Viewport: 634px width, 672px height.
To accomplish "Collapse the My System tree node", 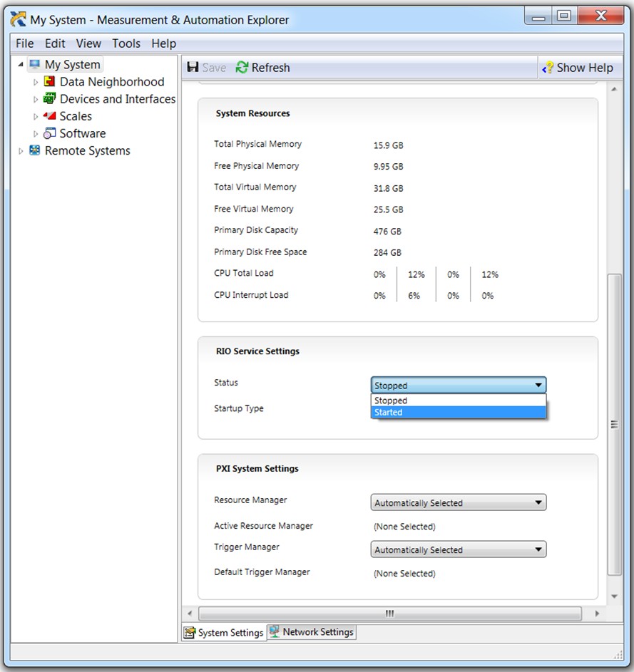I will tap(21, 65).
